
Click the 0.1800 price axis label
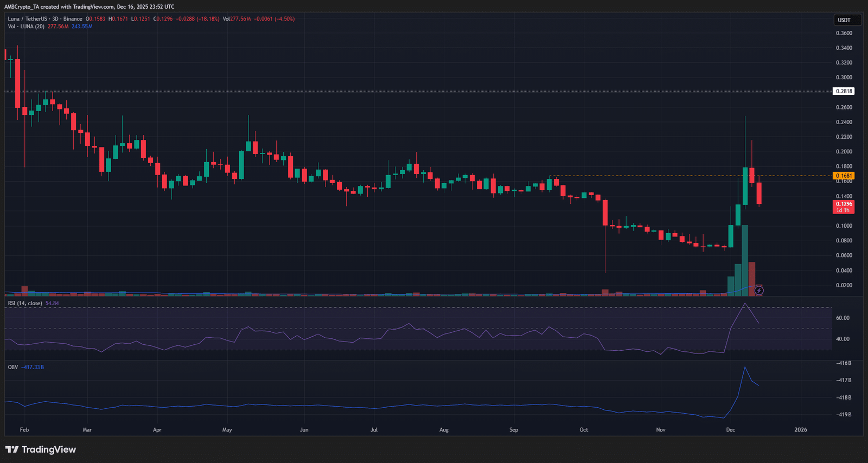(x=844, y=166)
